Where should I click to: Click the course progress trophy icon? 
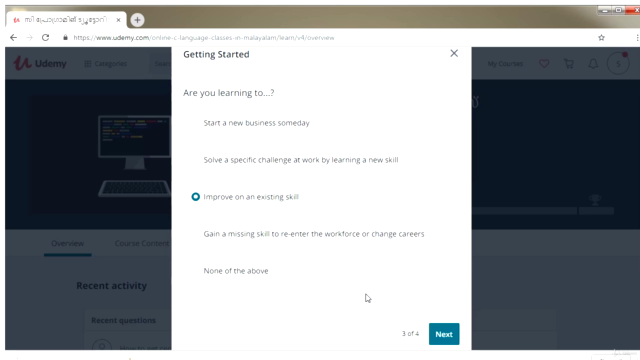point(595,200)
